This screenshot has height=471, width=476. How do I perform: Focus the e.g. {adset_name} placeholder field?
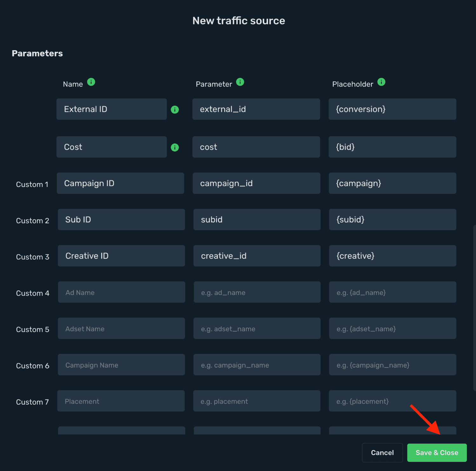click(x=393, y=328)
